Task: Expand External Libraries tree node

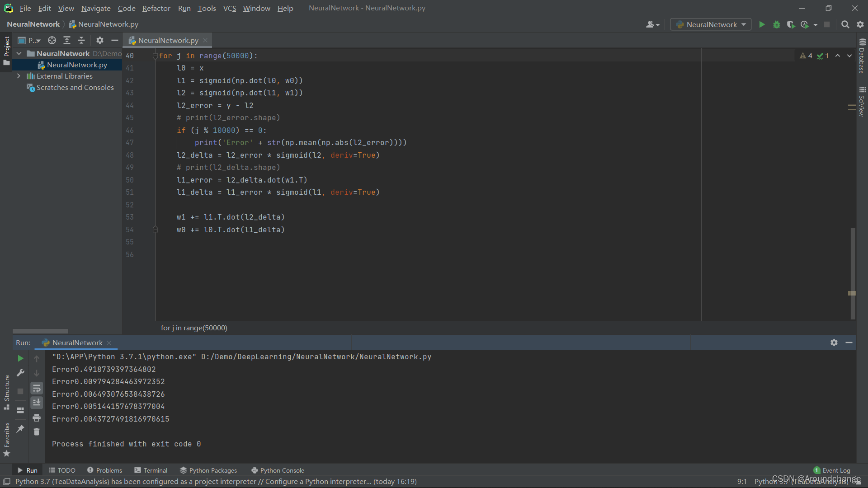Action: 19,76
